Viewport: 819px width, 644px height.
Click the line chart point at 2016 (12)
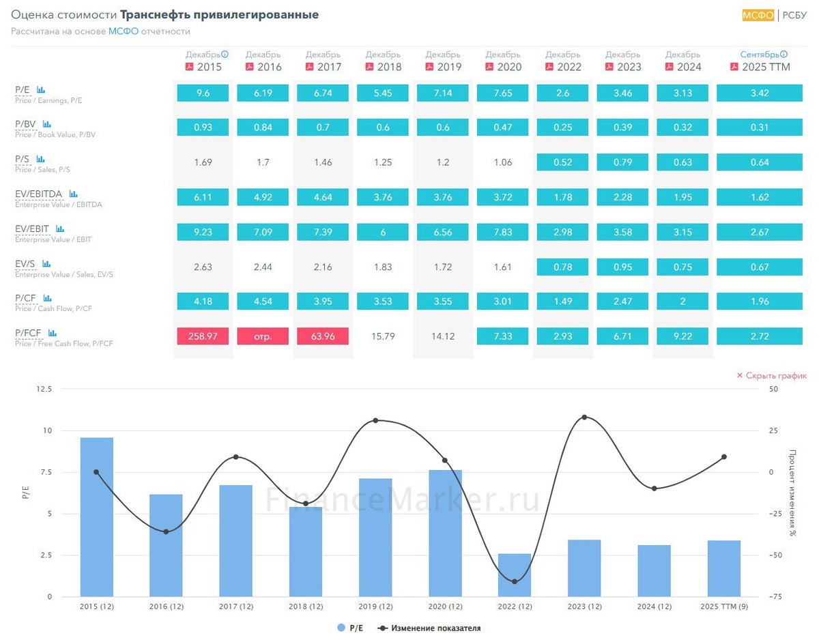point(167,531)
